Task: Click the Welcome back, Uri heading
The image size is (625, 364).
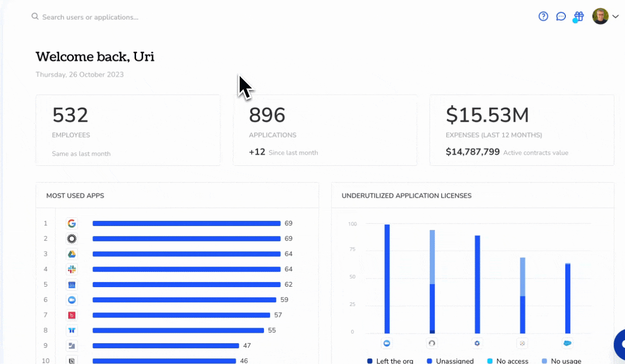Action: 95,57
